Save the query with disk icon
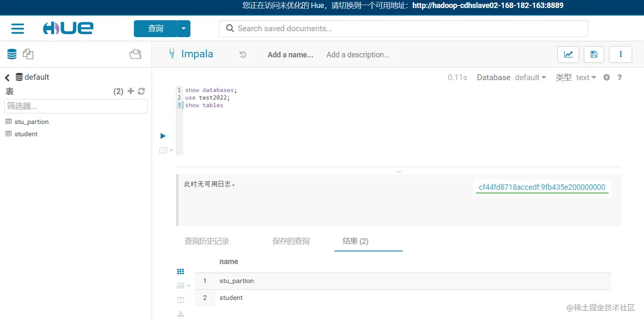This screenshot has height=321, width=644. tap(594, 54)
